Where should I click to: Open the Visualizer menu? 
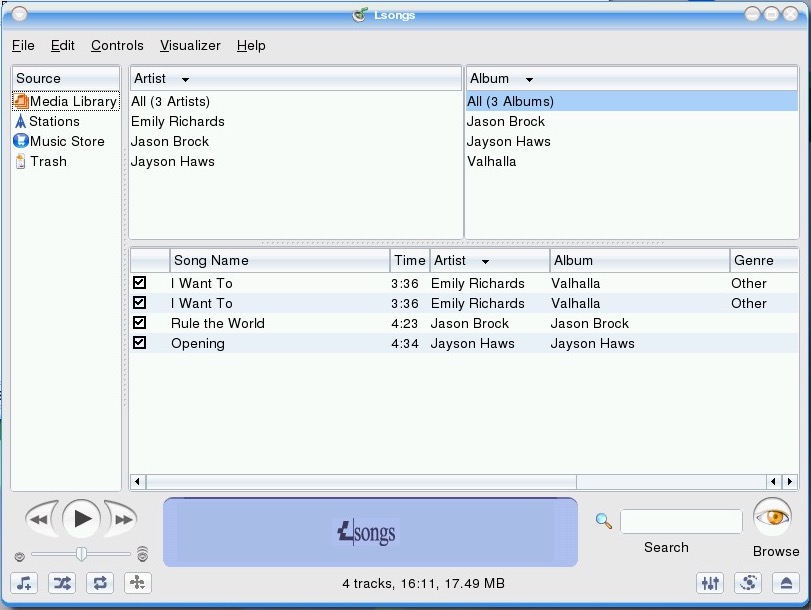click(190, 45)
